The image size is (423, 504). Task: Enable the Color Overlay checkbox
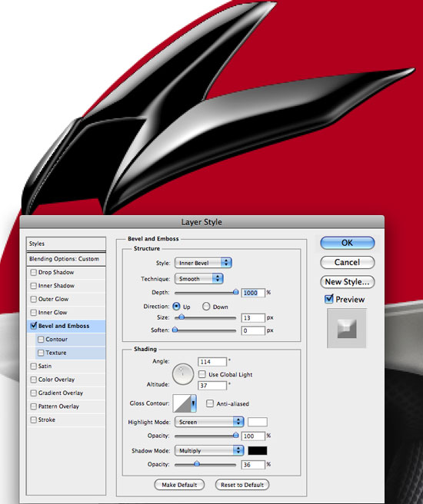(x=33, y=380)
